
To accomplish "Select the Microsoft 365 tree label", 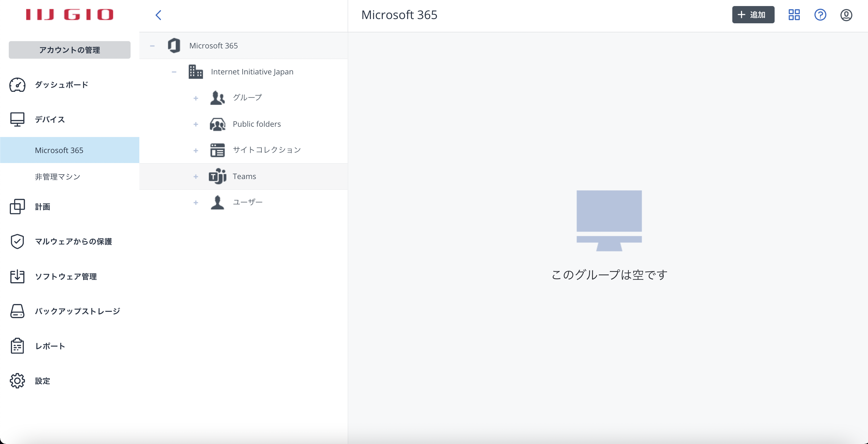I will [213, 45].
